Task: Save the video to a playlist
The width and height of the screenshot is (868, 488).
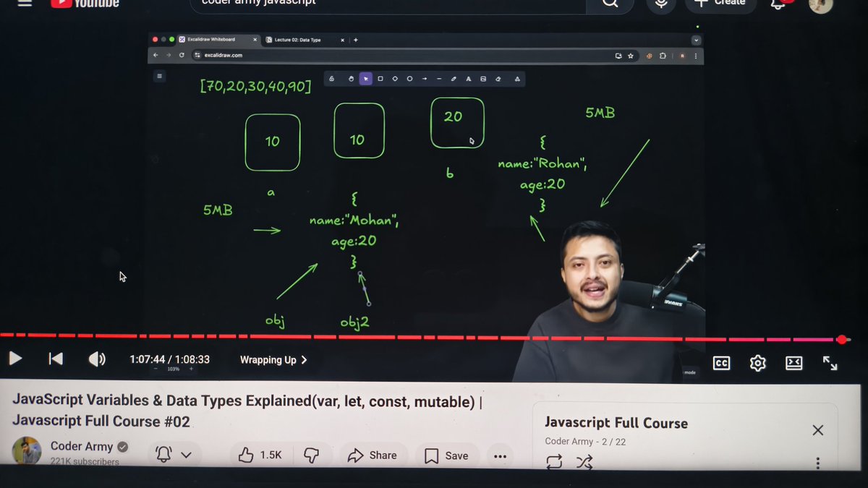Action: 446,455
